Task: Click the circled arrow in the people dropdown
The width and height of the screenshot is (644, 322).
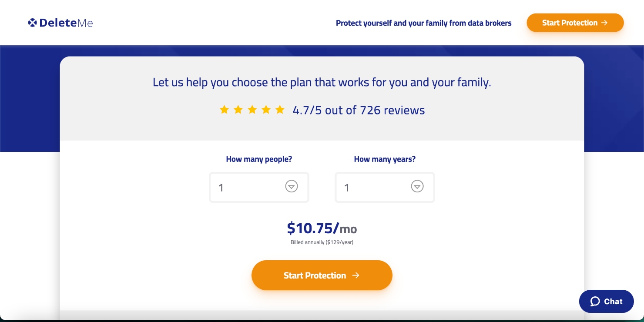Action: 291,186
